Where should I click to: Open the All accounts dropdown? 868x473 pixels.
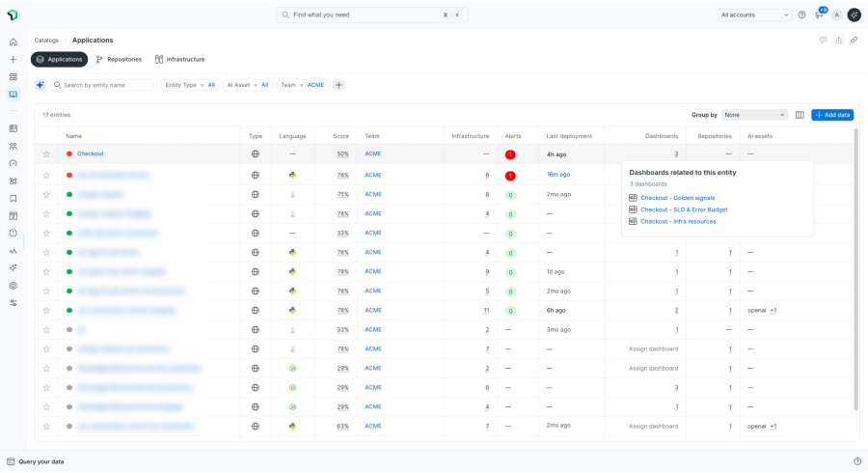click(754, 14)
